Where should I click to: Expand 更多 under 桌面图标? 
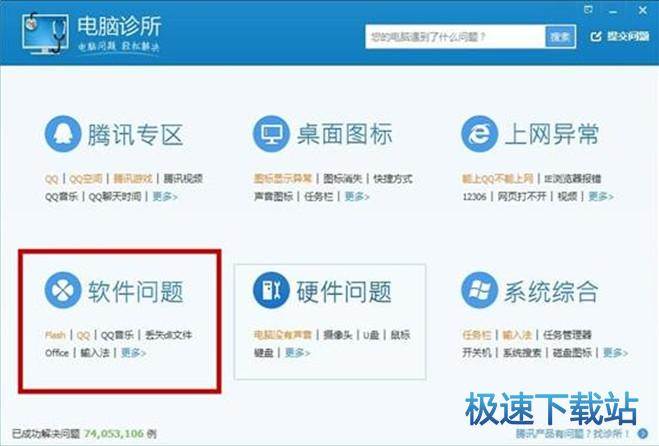point(357,196)
